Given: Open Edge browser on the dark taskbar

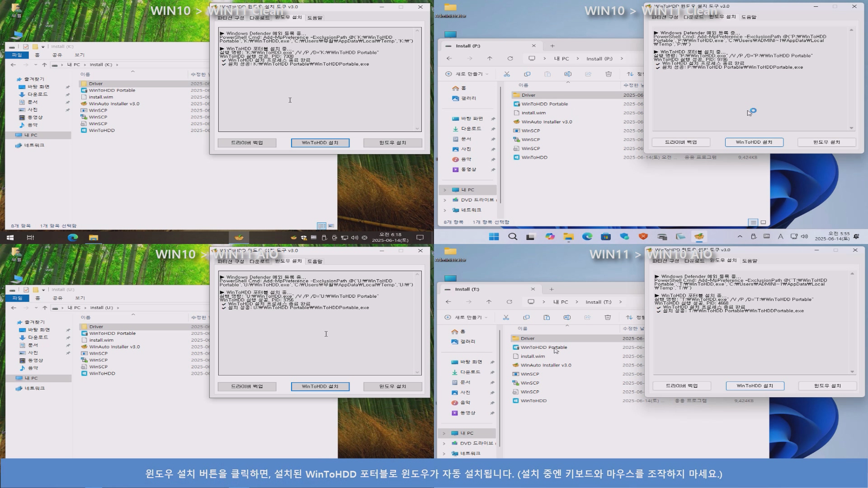Looking at the screenshot, I should point(73,237).
